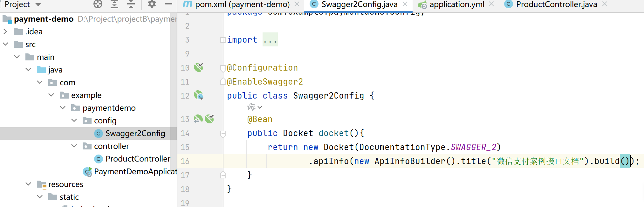Switch to ProductController.java tab
The width and height of the screenshot is (644, 207).
556,4
